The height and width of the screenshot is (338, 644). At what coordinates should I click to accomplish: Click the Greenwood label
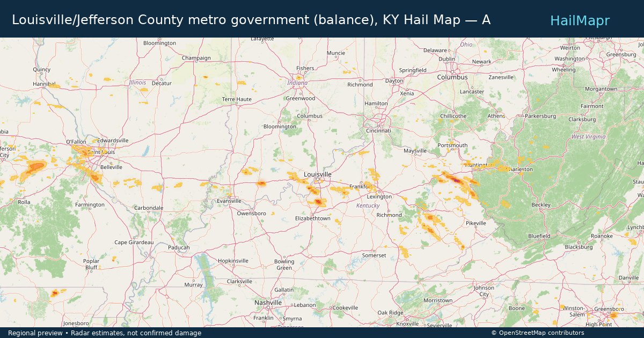[301, 99]
